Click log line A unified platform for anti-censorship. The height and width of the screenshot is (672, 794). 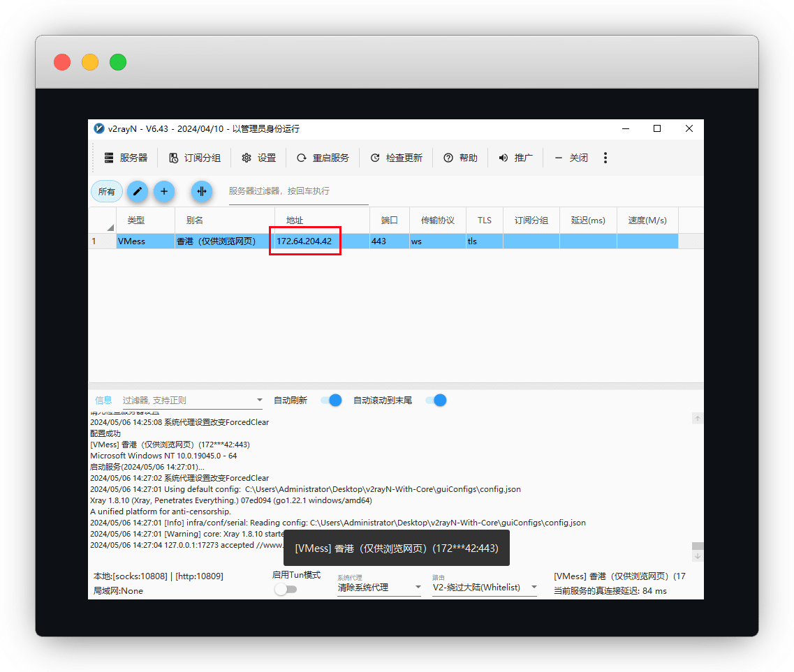click(x=161, y=511)
